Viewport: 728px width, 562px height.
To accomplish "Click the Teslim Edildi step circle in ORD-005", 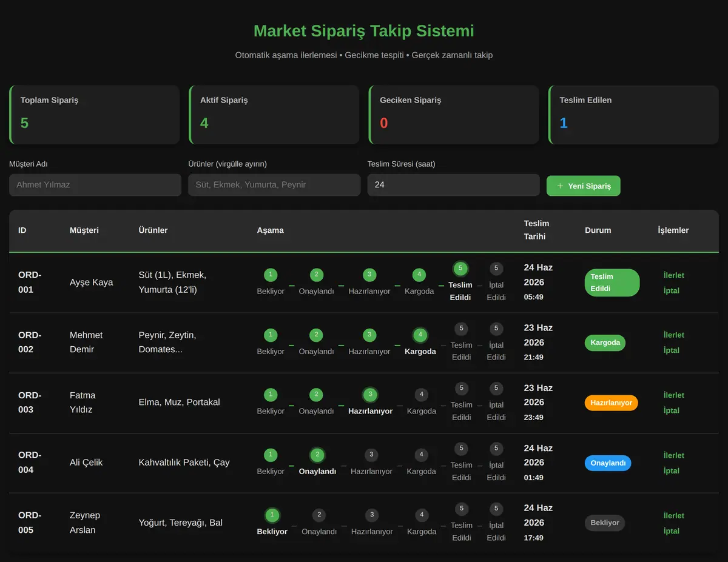I will tap(462, 509).
